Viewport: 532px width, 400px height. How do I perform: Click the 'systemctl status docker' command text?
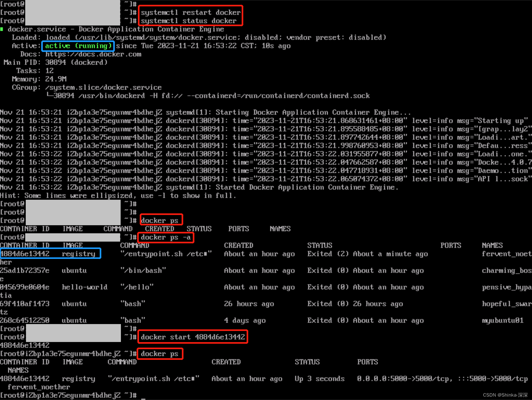pos(189,21)
